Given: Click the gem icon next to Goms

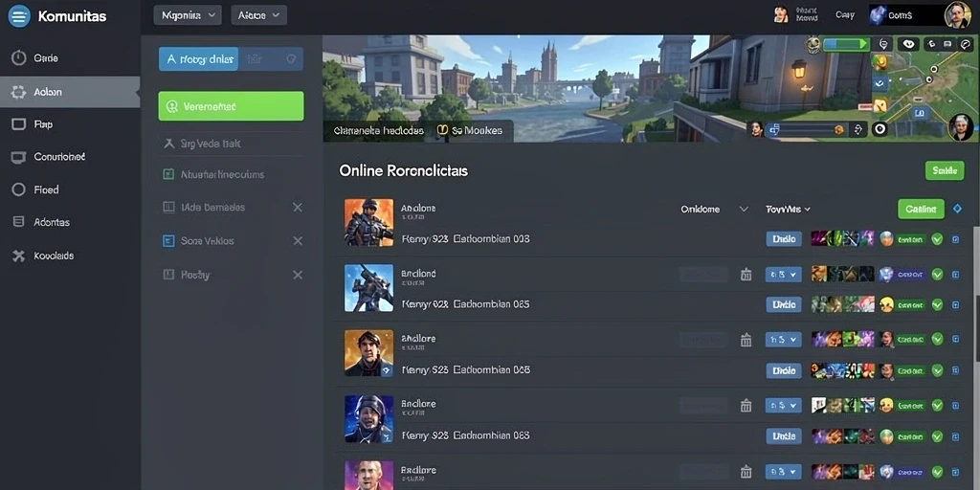Looking at the screenshot, I should [877, 15].
